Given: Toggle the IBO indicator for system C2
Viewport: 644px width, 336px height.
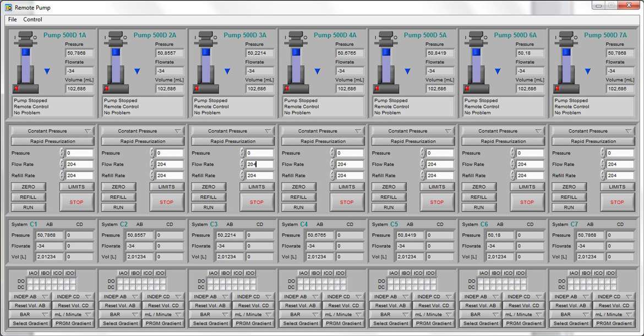Looking at the screenshot, I should pos(135,273).
